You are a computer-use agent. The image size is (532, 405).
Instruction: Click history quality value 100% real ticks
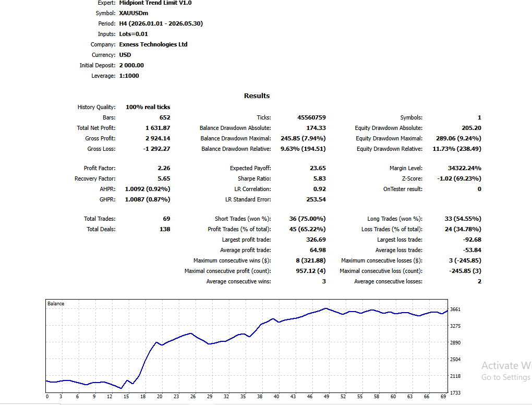148,107
